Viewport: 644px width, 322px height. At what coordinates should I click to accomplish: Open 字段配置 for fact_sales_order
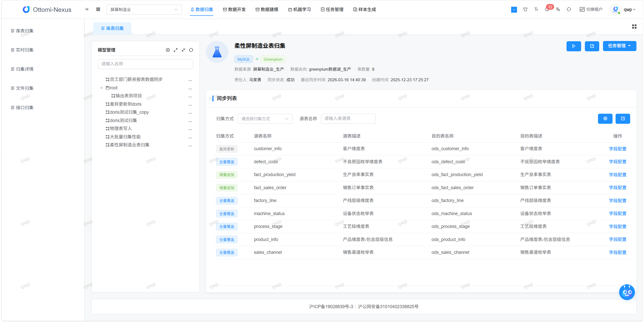click(618, 188)
